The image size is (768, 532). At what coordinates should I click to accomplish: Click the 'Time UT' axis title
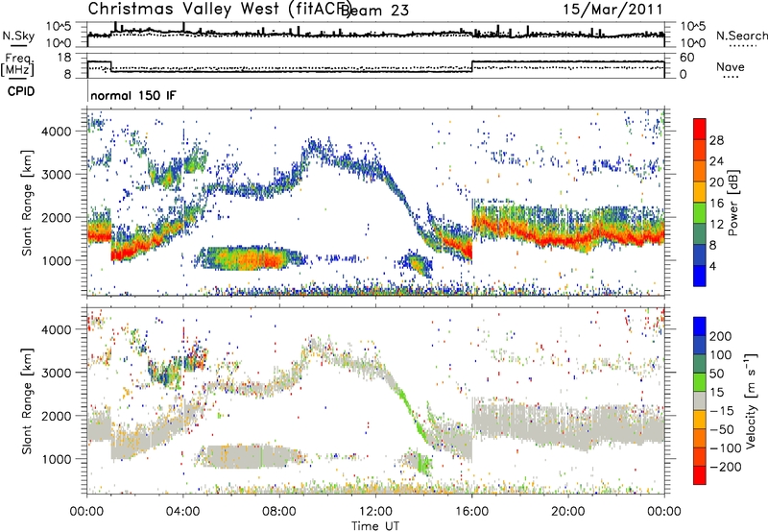point(375,526)
